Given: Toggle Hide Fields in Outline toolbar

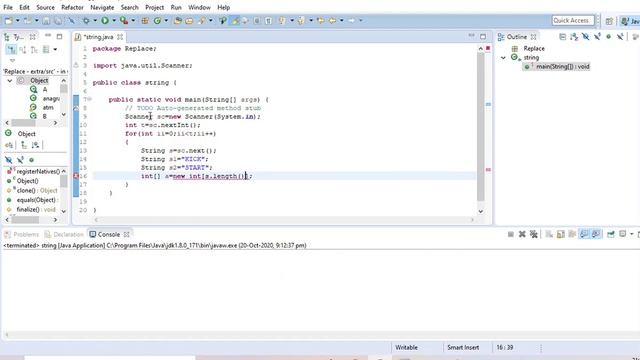Looking at the screenshot, I should click(585, 37).
